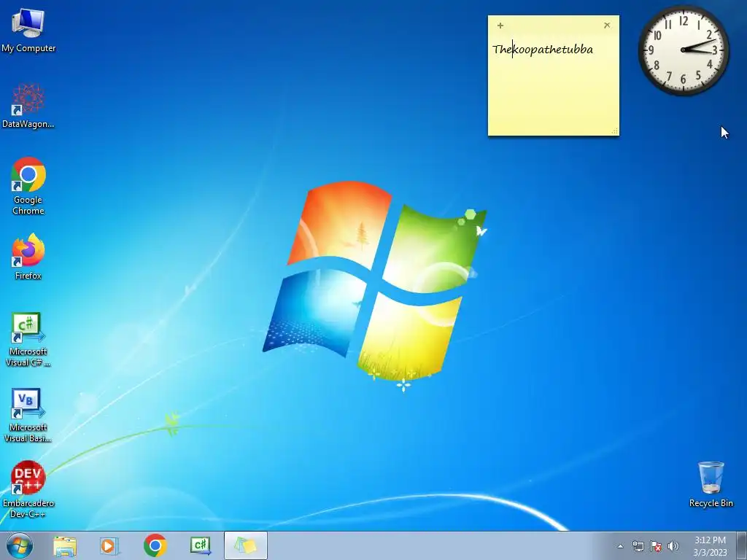Select the Microsoft Visual C# desktop shortcut
This screenshot has width=747, height=560.
28,340
